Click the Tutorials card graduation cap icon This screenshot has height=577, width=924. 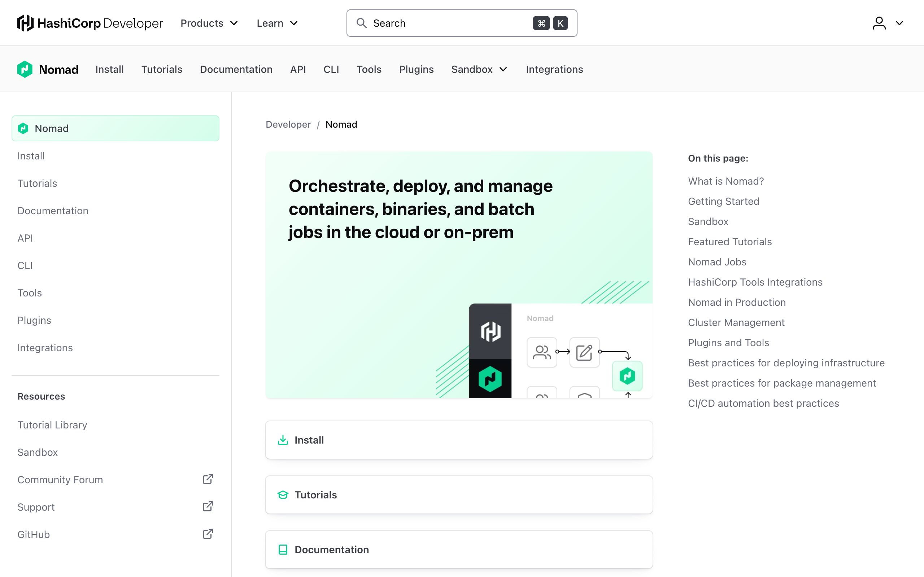tap(283, 495)
